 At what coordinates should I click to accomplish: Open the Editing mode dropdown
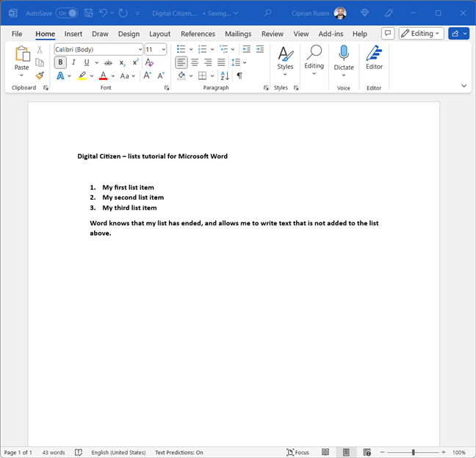[421, 33]
